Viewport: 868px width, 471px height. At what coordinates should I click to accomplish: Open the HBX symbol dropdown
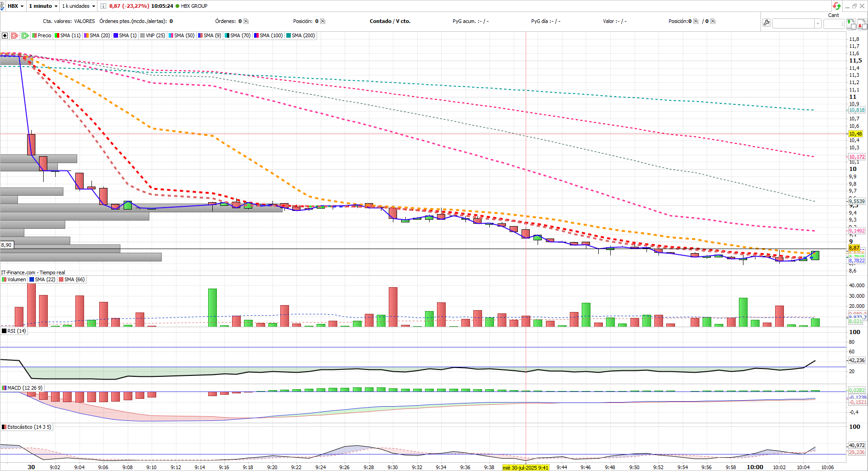(16, 6)
